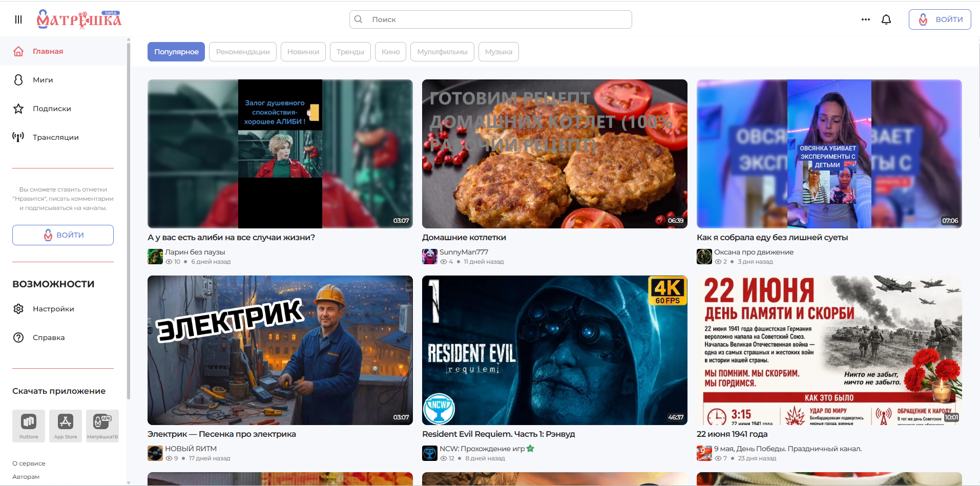Click the Трансляции broadcast icon

tap(18, 137)
